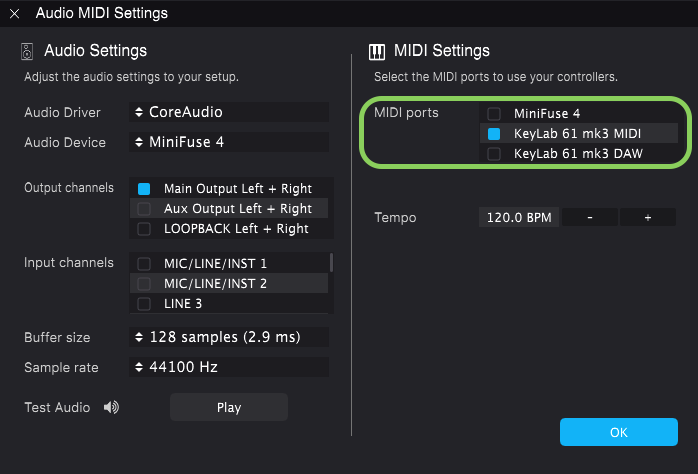
Task: Enable KeyLab 61 mk3 DAW port
Action: 494,154
